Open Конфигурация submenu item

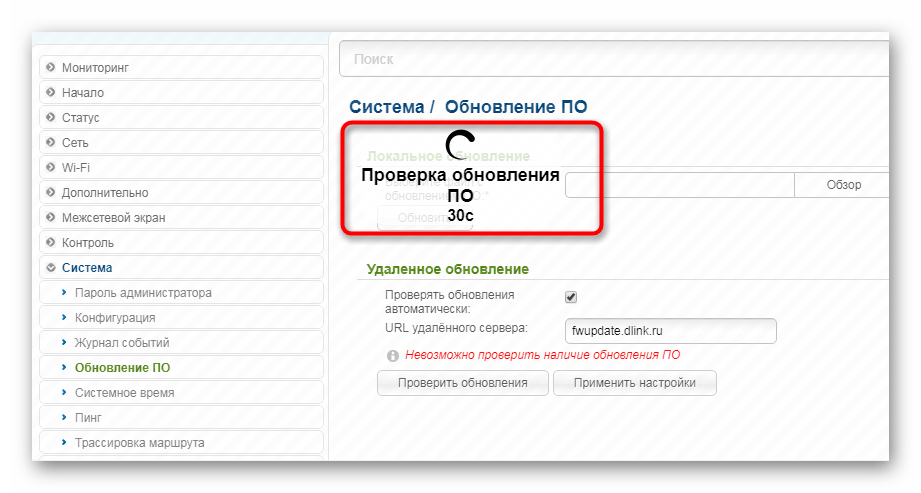click(181, 317)
